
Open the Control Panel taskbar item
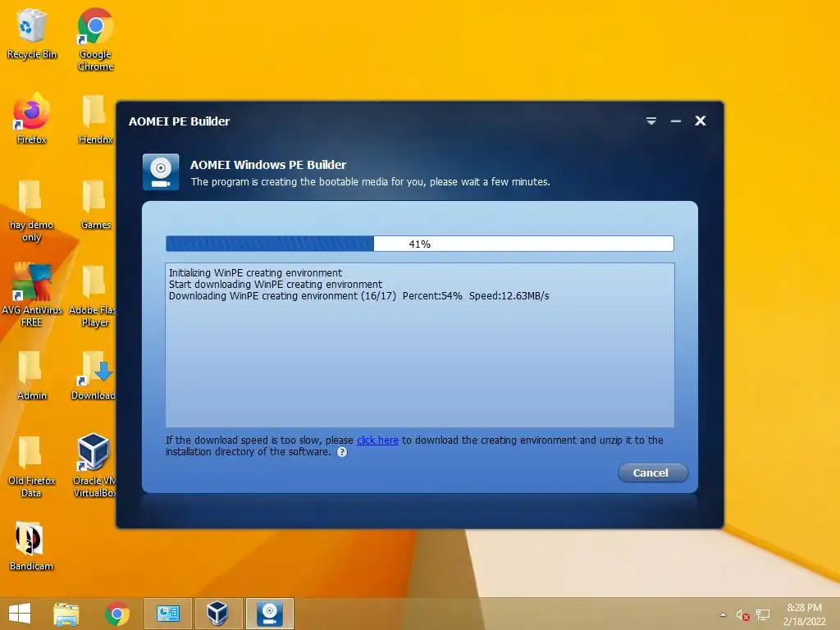[167, 614]
